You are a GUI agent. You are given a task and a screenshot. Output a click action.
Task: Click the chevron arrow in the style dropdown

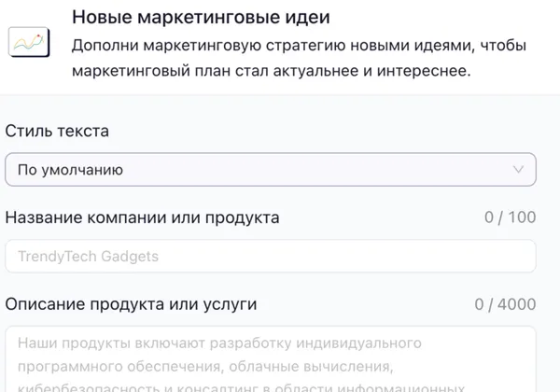[x=519, y=170]
